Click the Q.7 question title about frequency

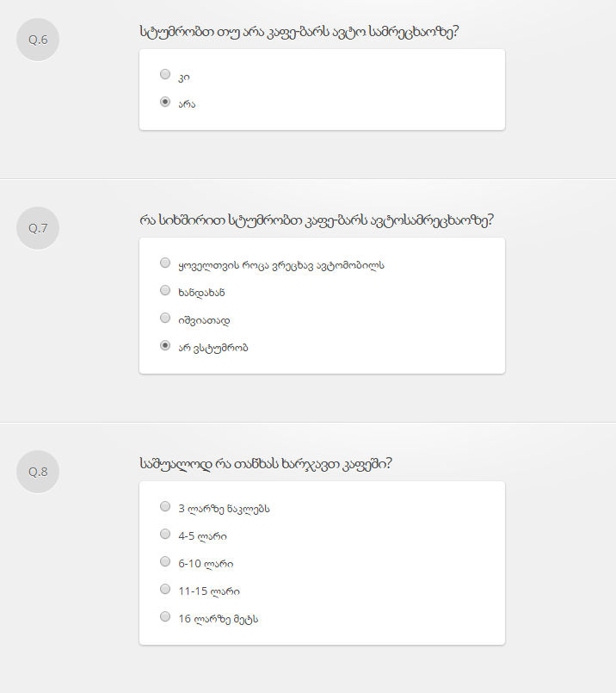(x=317, y=221)
